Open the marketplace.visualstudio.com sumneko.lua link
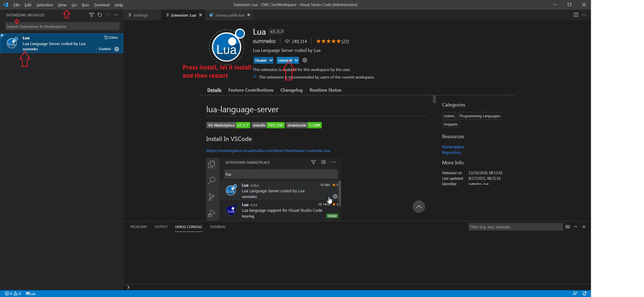Image resolution: width=644 pixels, height=297 pixels. pyautogui.click(x=268, y=151)
